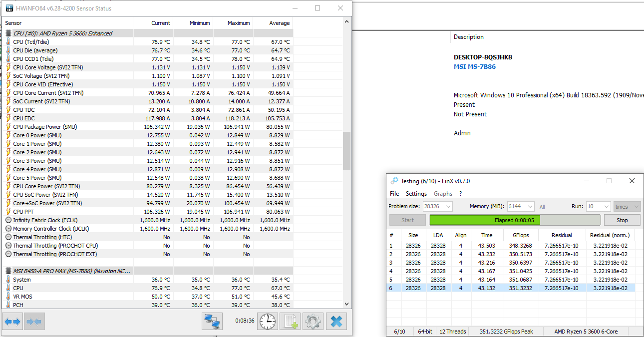Image resolution: width=644 pixels, height=337 pixels.
Task: Click the VR MOS thermometer icon
Action: point(8,297)
